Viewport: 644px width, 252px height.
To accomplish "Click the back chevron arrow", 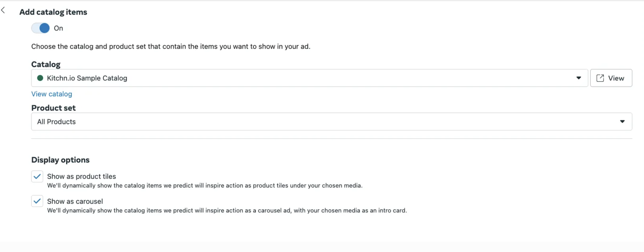I will point(3,10).
